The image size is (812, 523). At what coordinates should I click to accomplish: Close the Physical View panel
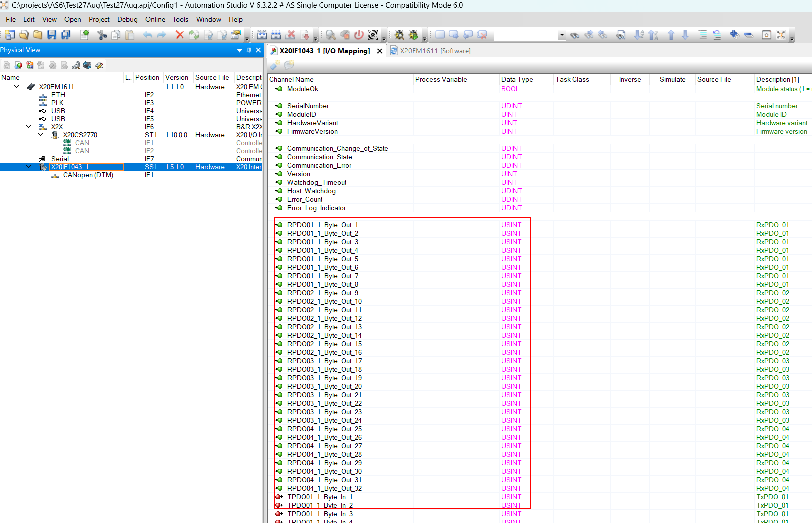(x=258, y=50)
